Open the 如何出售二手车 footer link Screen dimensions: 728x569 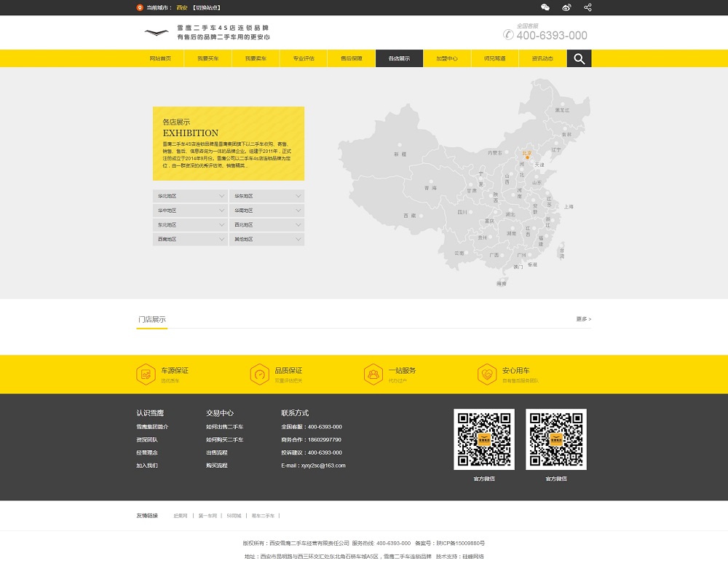(224, 427)
